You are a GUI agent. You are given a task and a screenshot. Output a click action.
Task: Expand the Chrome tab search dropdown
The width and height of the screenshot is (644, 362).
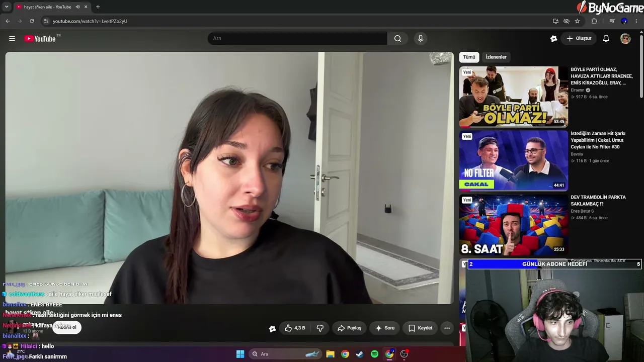[7, 7]
